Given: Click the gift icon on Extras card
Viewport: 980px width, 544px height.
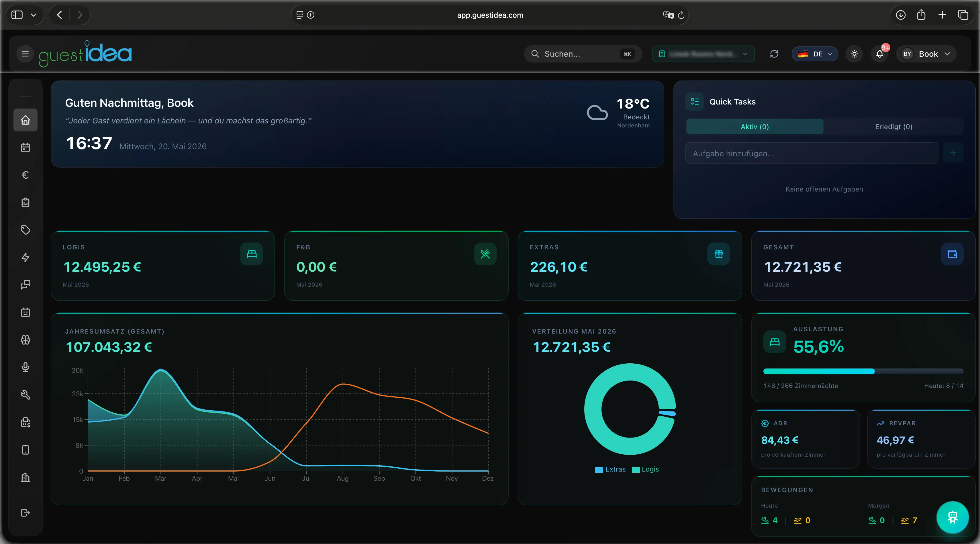Looking at the screenshot, I should point(719,254).
